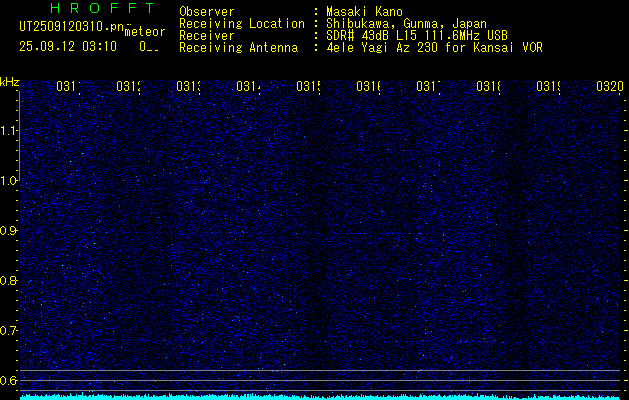Click the 0312 time marker
Image resolution: width=629 pixels, height=400 pixels.
[128, 86]
